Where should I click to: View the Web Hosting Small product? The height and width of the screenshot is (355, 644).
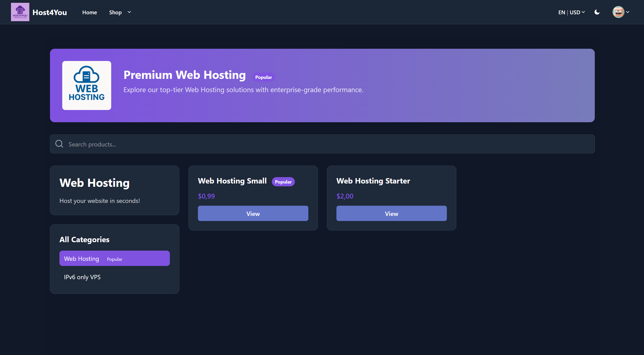click(x=253, y=213)
